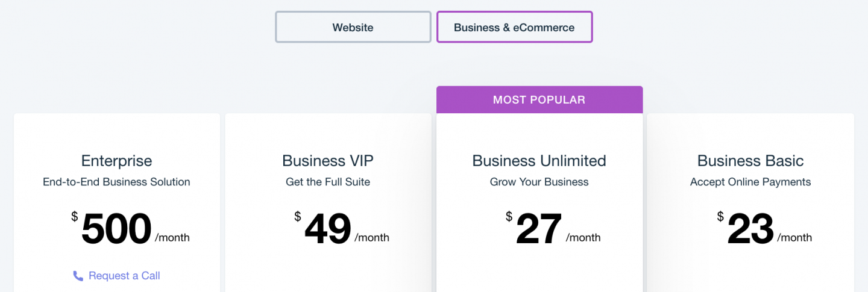Screen dimensions: 868x292
Task: Click the 500 price in Enterprise card
Action: 116,229
